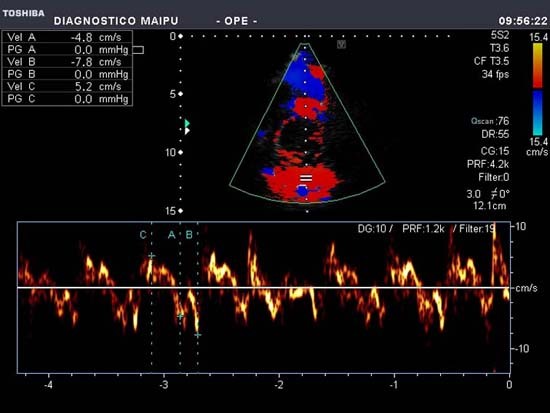Click the empty box beside PG A
Screen dimensions: 550x413
click(x=138, y=50)
